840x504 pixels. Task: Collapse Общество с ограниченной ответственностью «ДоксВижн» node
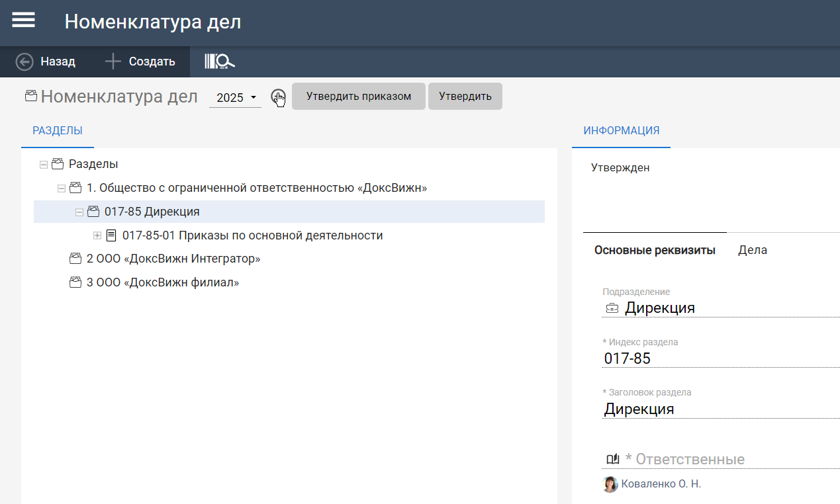click(62, 188)
